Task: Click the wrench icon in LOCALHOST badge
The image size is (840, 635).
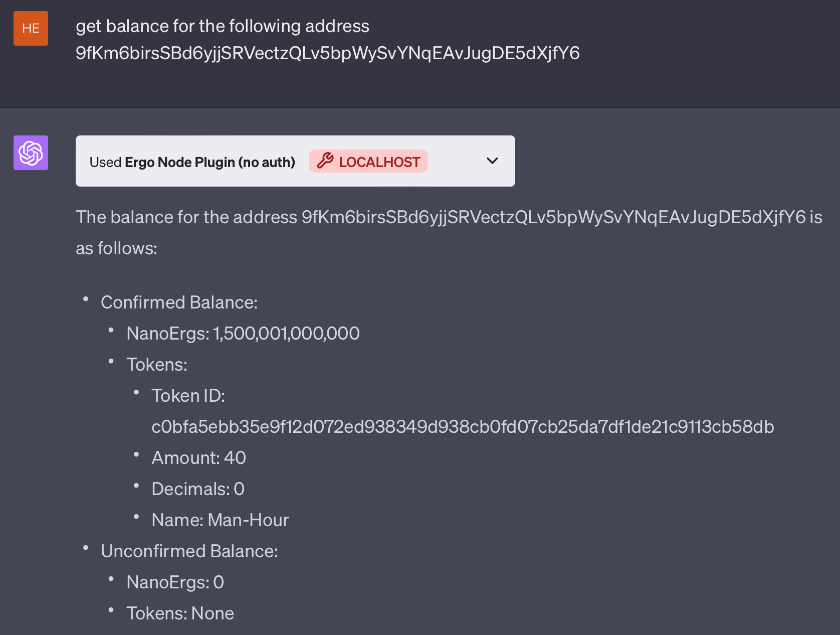Action: click(325, 161)
